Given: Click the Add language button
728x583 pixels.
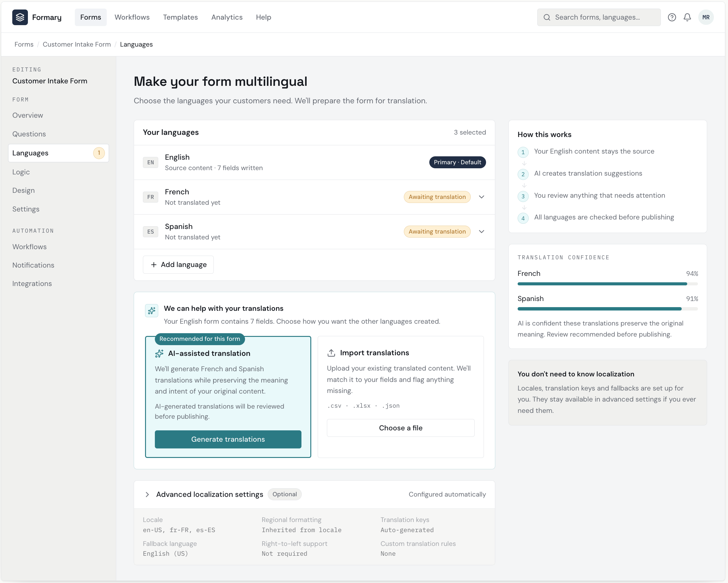Looking at the screenshot, I should click(x=178, y=265).
